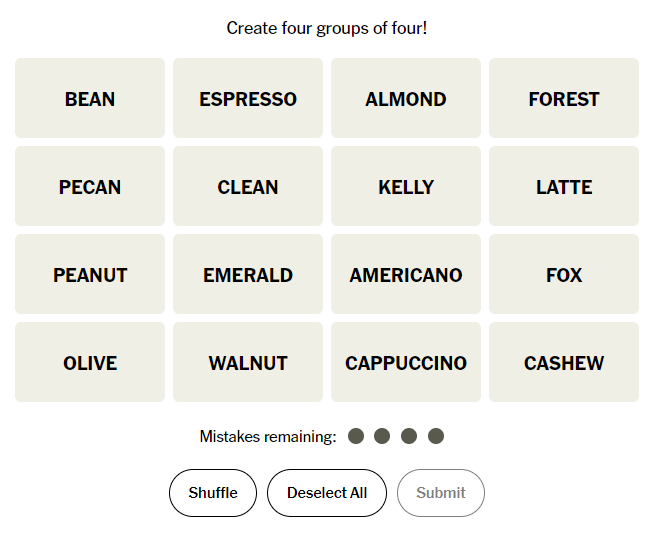Select the BEAN word tile
The image size is (658, 534).
(90, 98)
